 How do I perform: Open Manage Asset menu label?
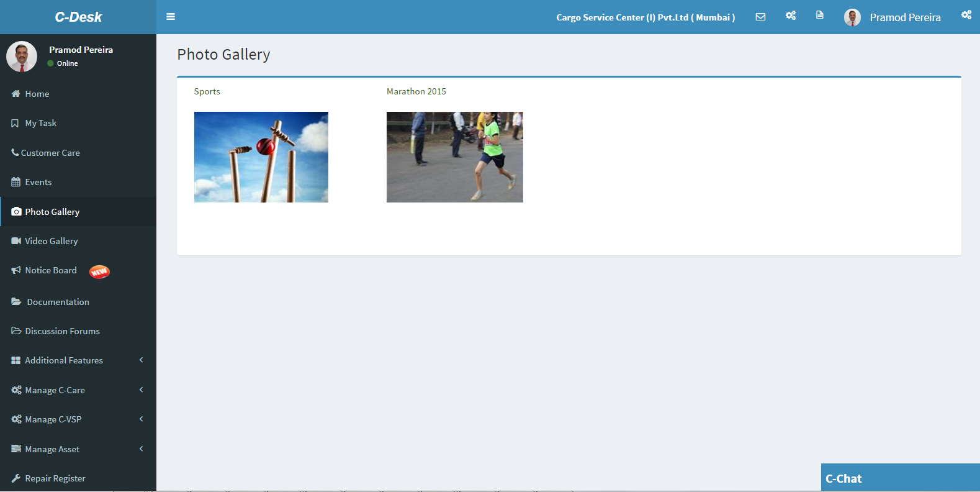(52, 449)
